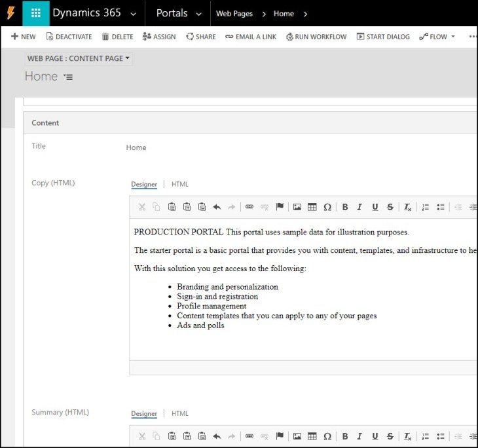Insert image in Copy editor
The height and width of the screenshot is (448, 478).
coord(297,207)
